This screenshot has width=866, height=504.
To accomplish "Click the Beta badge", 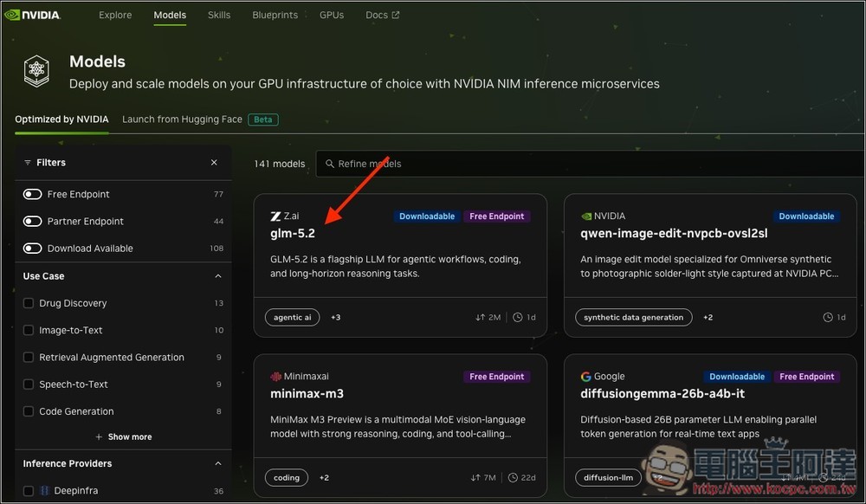I will click(x=263, y=120).
